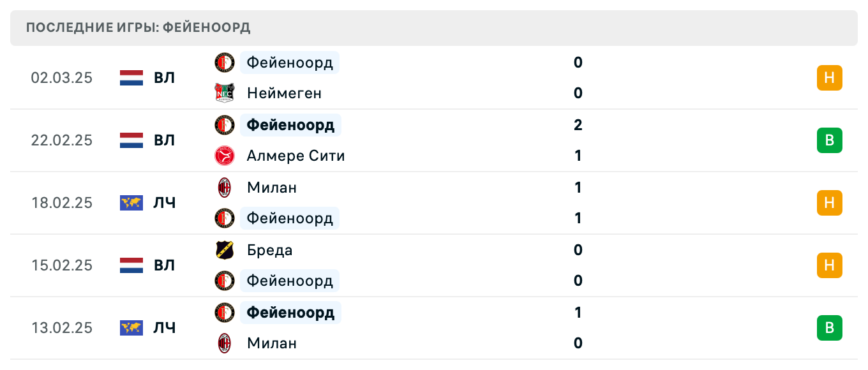The width and height of the screenshot is (868, 370).
Task: Click the Бреда club logo
Action: pos(224,250)
